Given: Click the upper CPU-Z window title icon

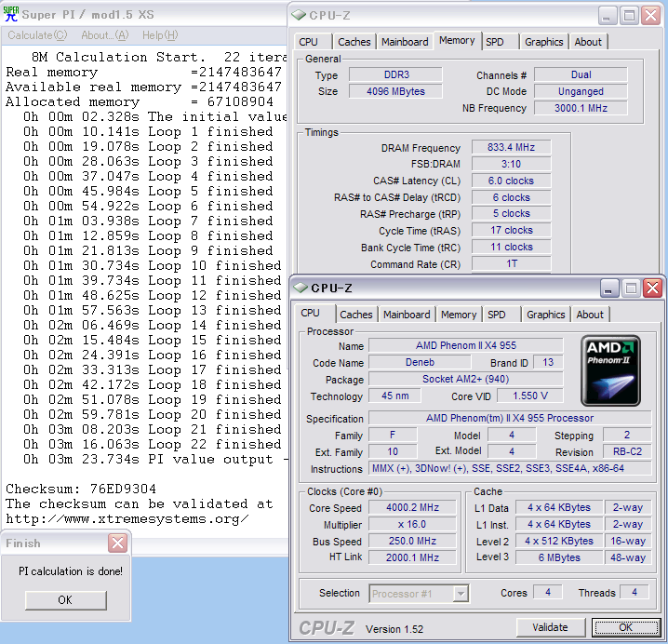Looking at the screenshot, I should click(x=299, y=15).
